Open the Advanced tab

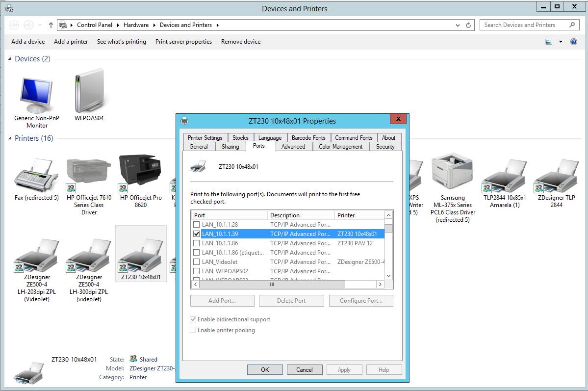[x=293, y=147]
